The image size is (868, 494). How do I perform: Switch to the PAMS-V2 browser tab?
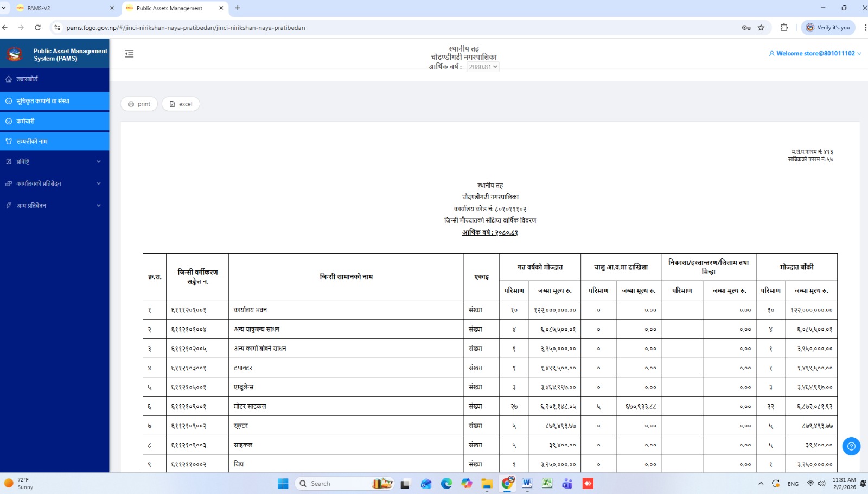click(62, 8)
